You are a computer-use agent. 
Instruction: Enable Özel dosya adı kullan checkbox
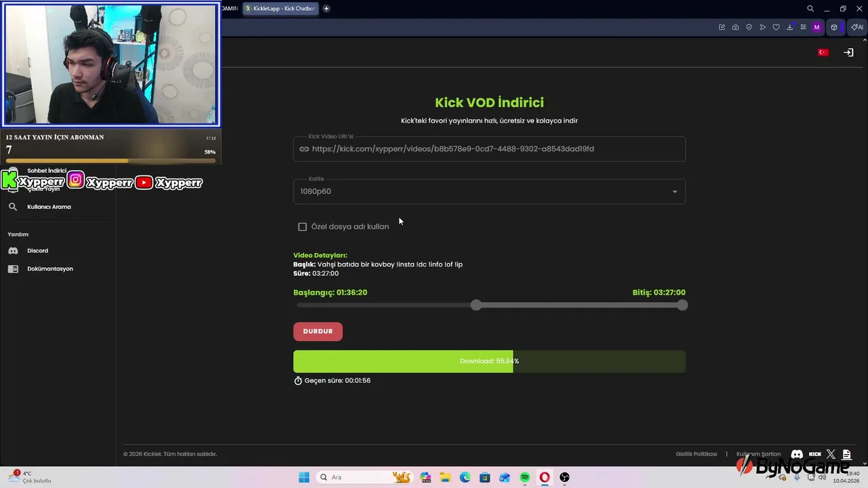coord(302,227)
